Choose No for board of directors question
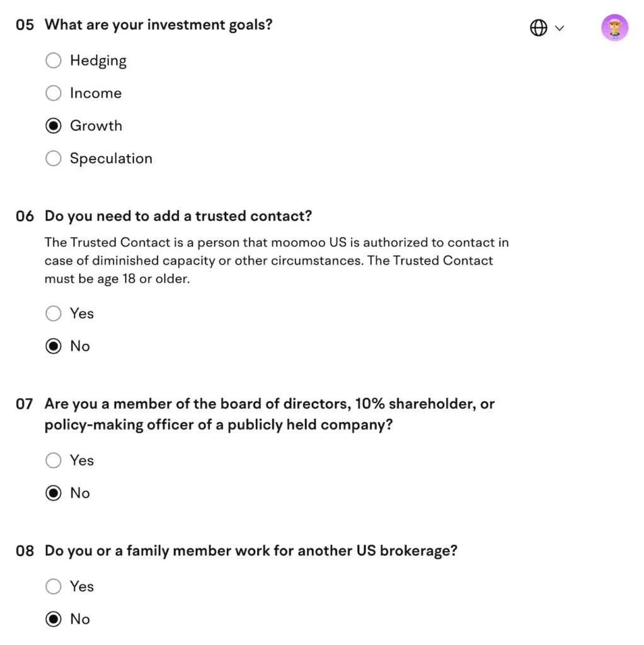 54,493
